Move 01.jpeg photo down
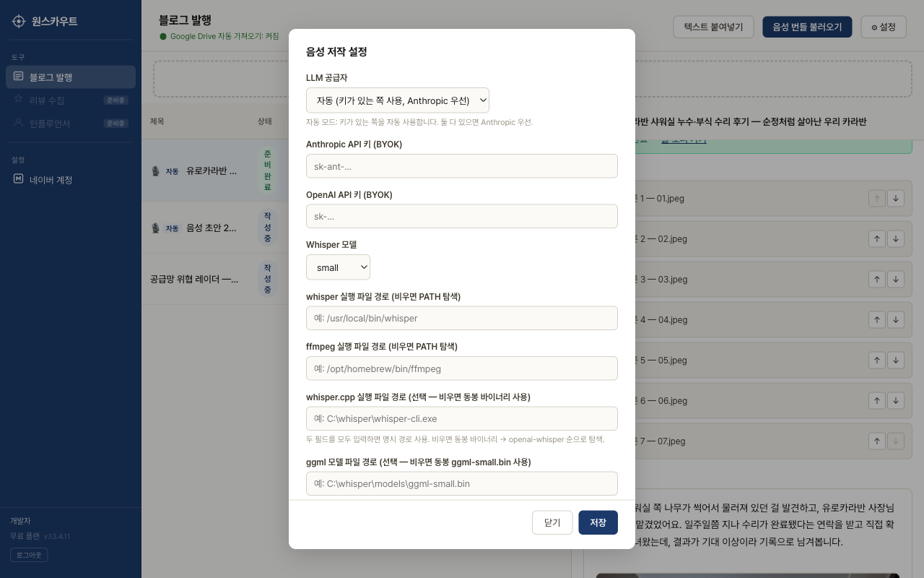The width and height of the screenshot is (924, 578). (x=896, y=198)
